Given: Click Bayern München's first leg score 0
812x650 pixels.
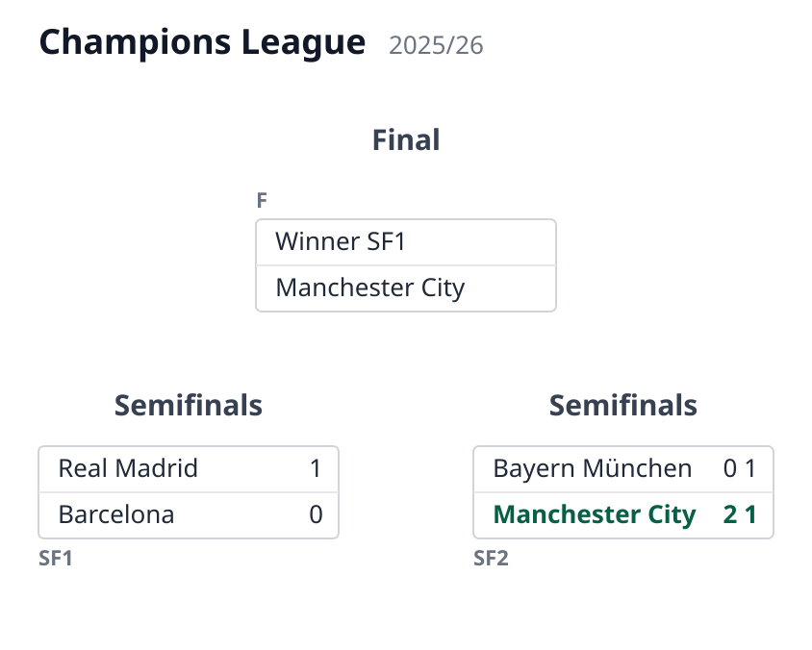Looking at the screenshot, I should coord(730,469).
